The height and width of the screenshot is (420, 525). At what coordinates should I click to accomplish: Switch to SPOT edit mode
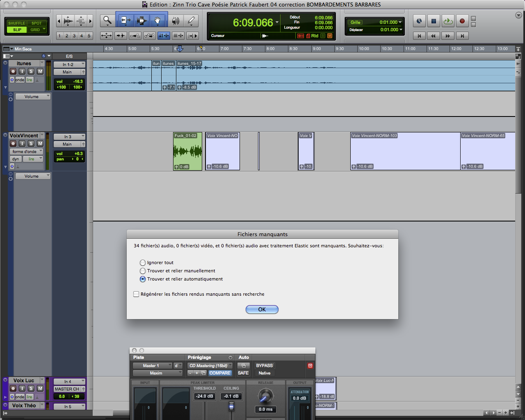coord(37,23)
